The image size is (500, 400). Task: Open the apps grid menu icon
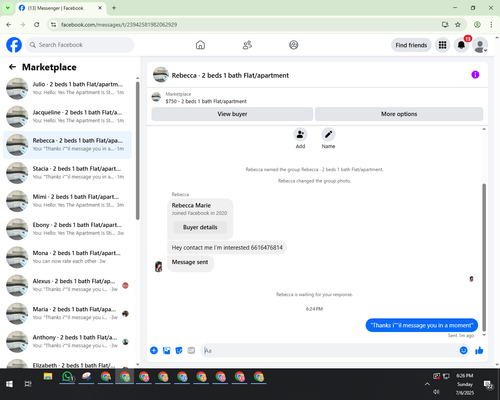coord(442,45)
